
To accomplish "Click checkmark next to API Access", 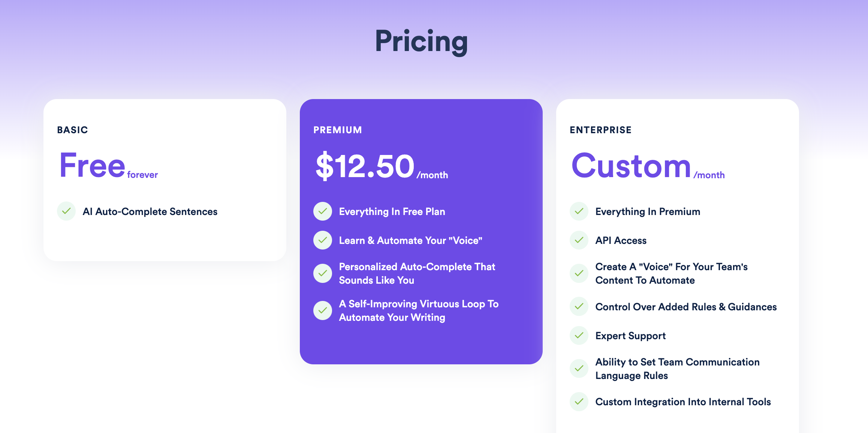I will point(579,240).
